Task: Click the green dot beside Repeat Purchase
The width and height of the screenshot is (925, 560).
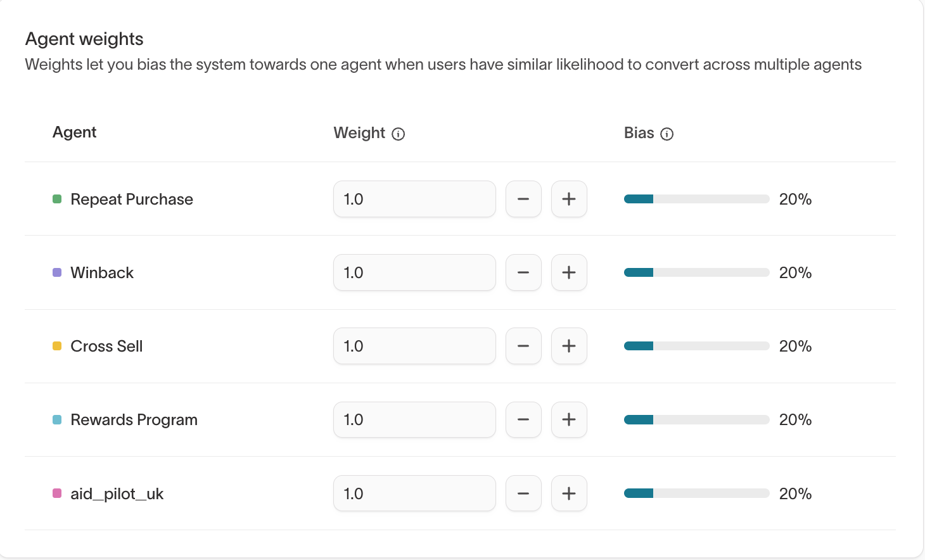Action: [56, 199]
